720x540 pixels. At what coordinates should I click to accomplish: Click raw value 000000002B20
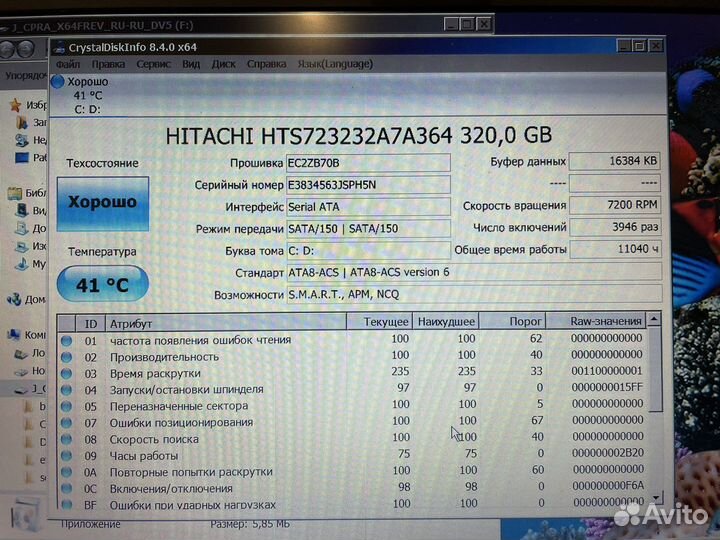click(x=608, y=453)
